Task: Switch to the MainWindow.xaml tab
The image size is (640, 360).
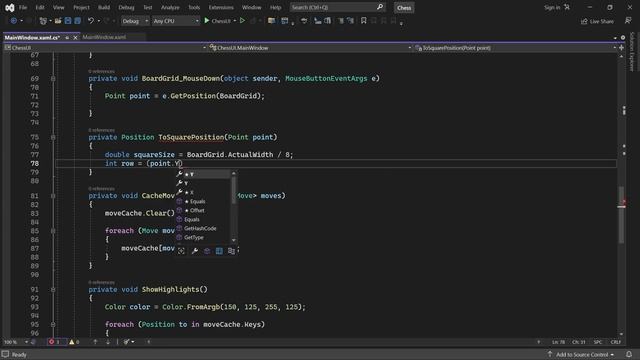Action: coord(104,37)
